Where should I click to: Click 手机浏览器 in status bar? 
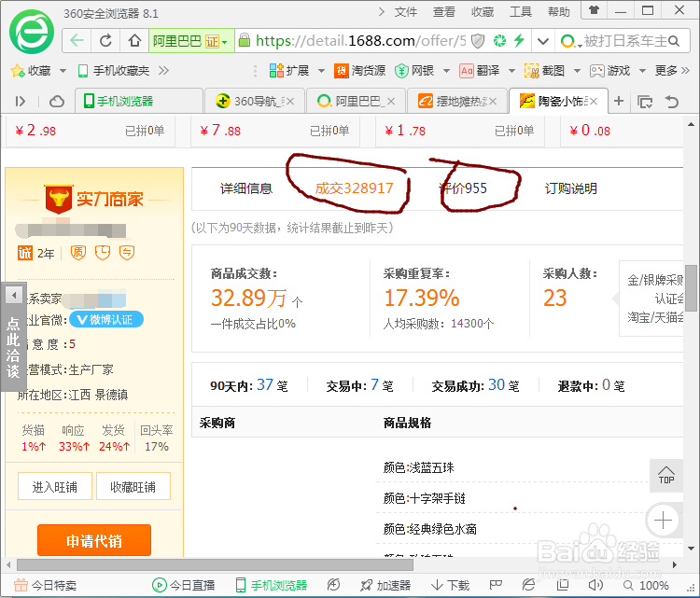(x=272, y=585)
